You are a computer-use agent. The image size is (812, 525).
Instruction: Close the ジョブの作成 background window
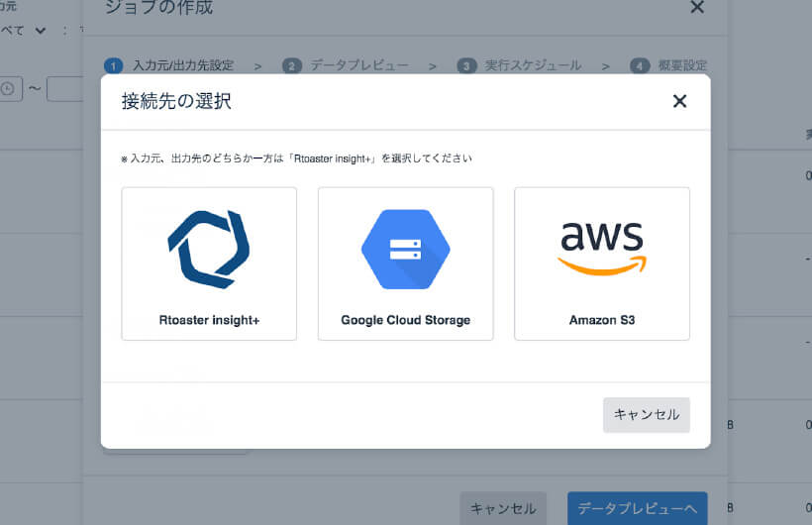697,7
